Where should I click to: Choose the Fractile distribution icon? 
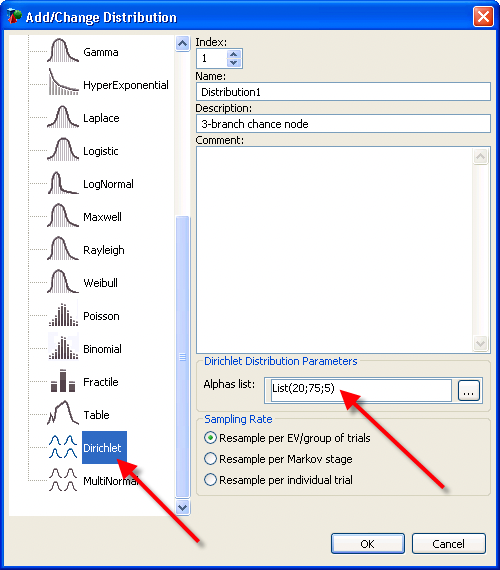pos(63,381)
